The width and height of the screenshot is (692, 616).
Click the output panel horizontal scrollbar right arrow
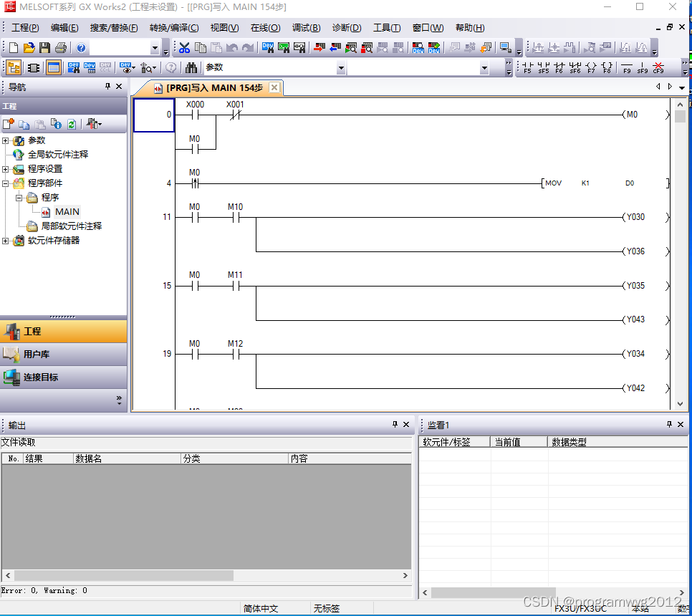(405, 575)
